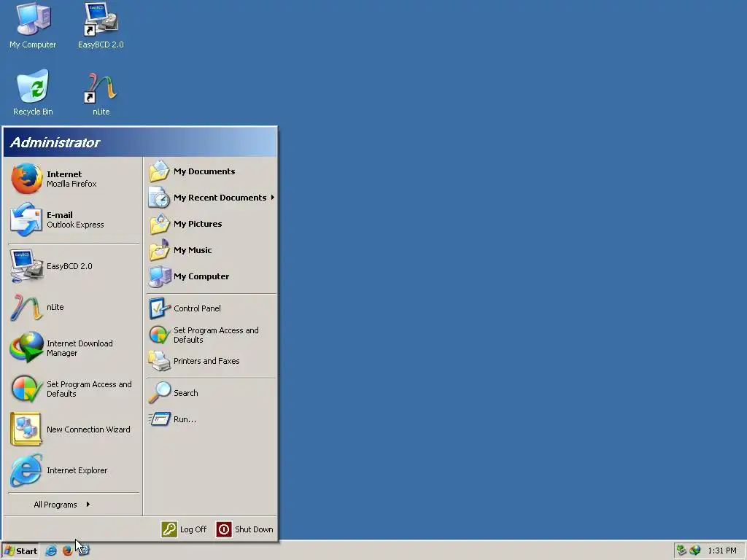Open Set Program Access and Defaults in right column

coord(212,335)
